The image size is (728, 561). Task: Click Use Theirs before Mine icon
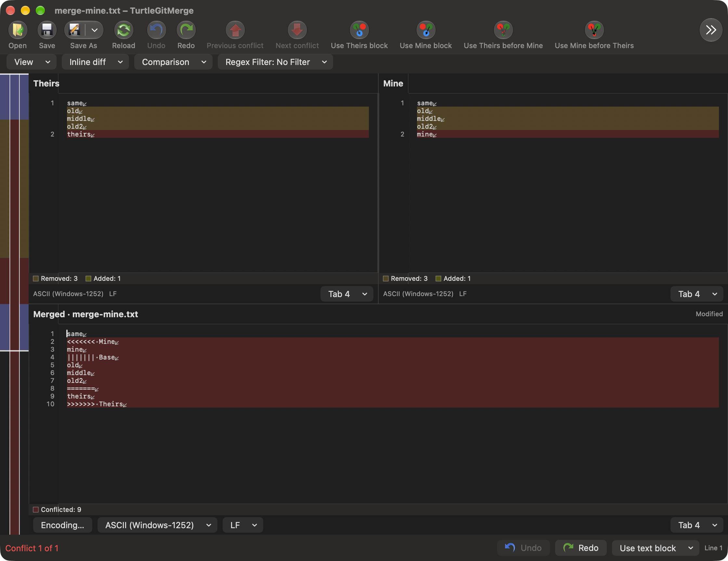(503, 30)
